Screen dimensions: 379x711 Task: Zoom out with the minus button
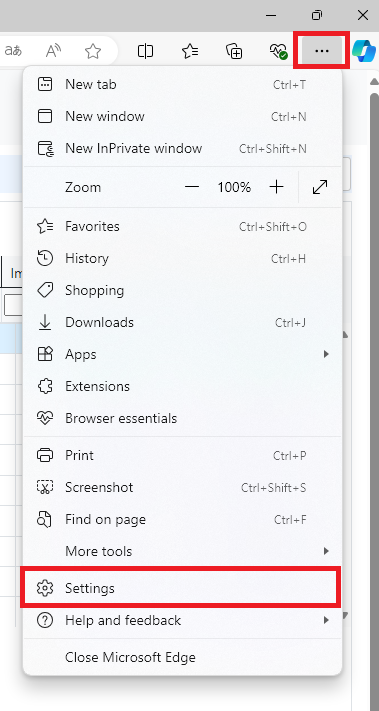click(x=192, y=187)
